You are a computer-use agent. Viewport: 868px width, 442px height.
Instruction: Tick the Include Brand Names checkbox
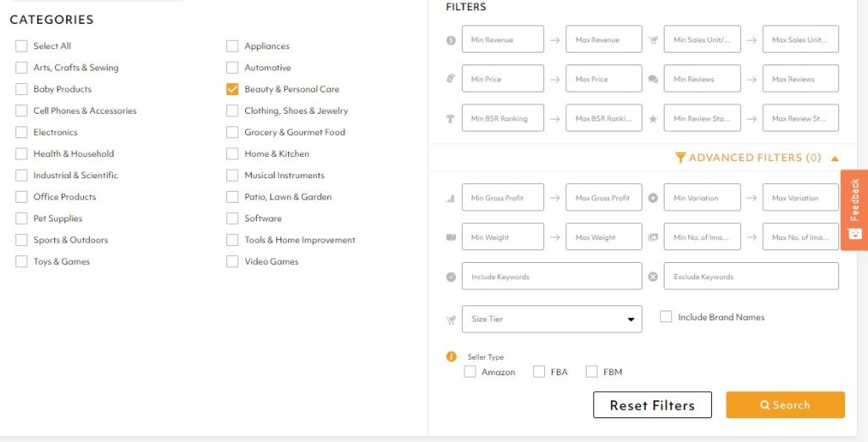click(666, 316)
